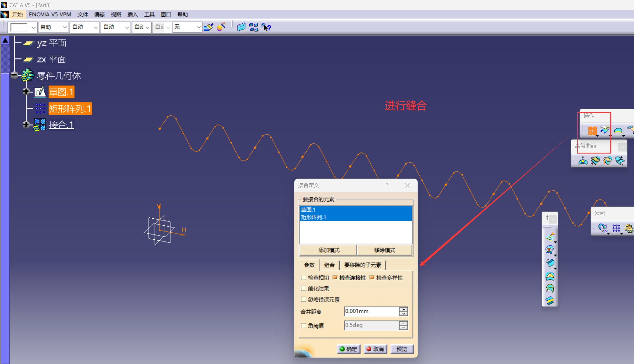Enable the 检查相切 checkbox
Screen dimensions: 634x364
click(304, 278)
